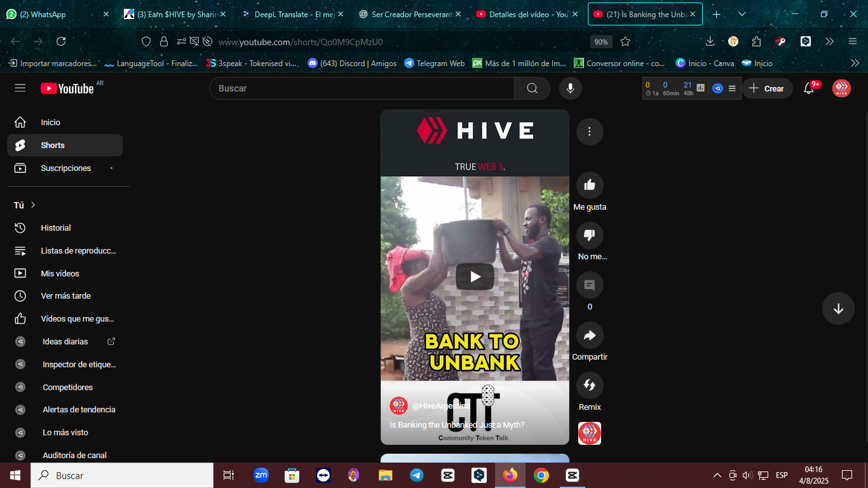Open Suscripciones in the sidebar
868x488 pixels.
pos(65,168)
